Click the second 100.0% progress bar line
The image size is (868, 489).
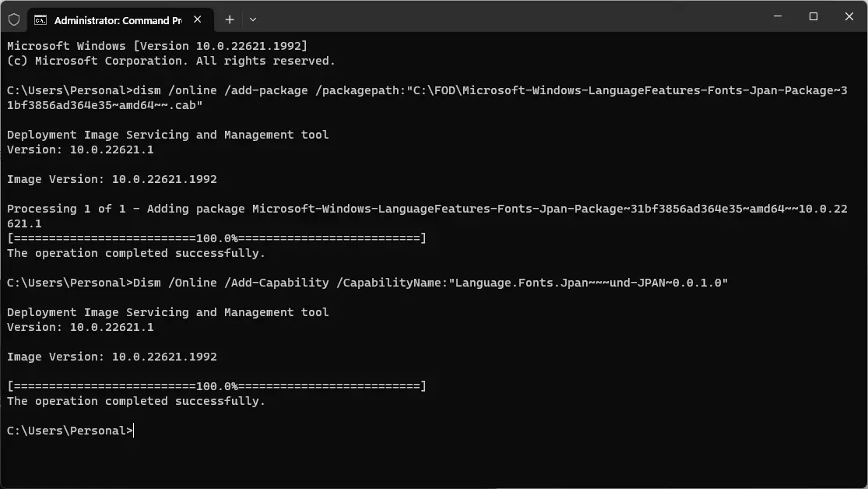coord(216,386)
